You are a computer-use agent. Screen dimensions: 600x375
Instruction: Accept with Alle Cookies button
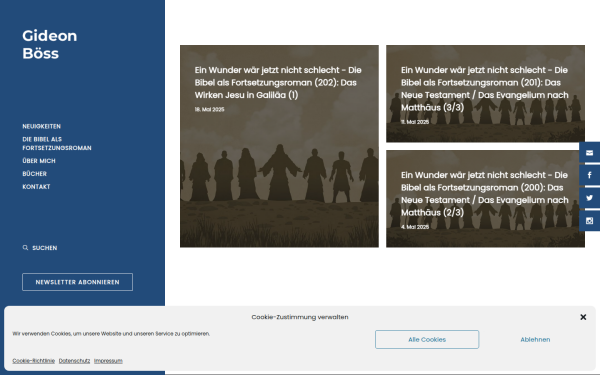(427, 339)
